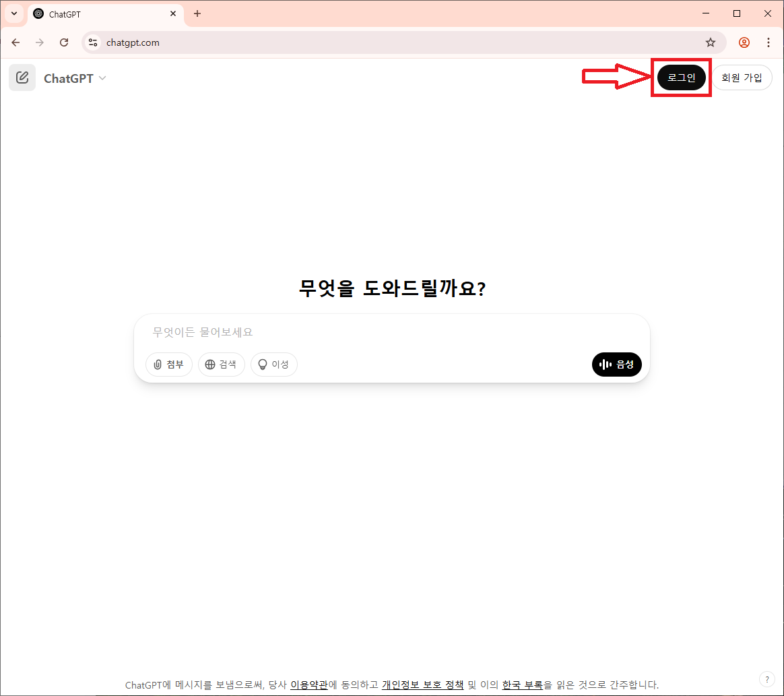Open the Chrome three-dot menu

(769, 42)
